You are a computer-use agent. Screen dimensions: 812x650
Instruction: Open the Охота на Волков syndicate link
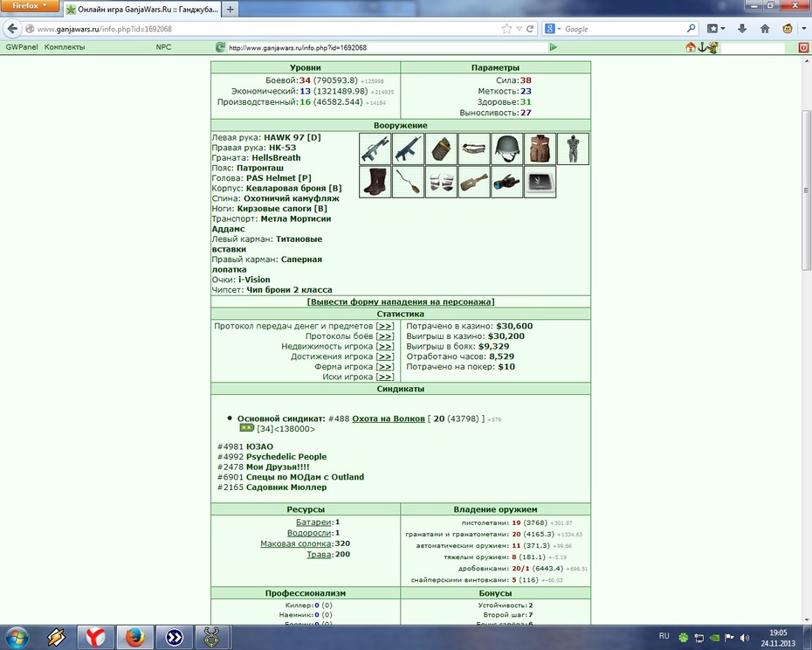389,418
